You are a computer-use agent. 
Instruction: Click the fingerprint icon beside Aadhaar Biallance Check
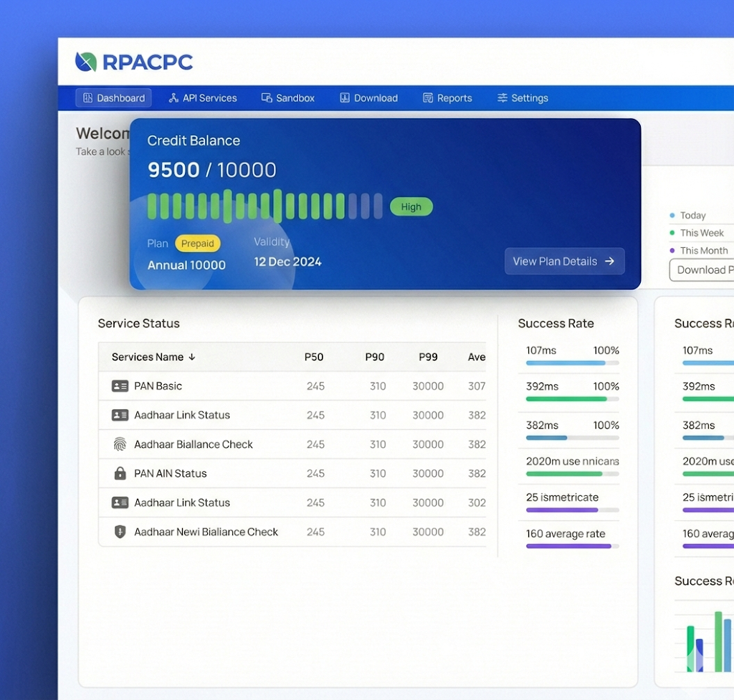120,444
